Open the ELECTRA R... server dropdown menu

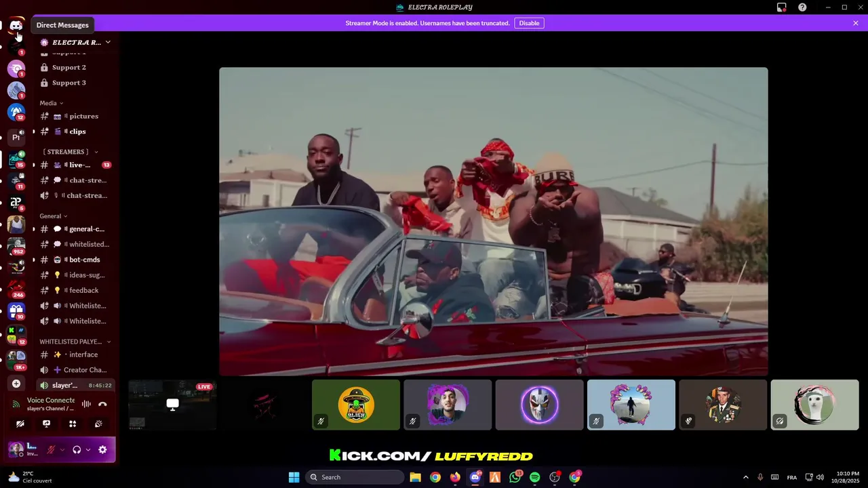(x=75, y=42)
